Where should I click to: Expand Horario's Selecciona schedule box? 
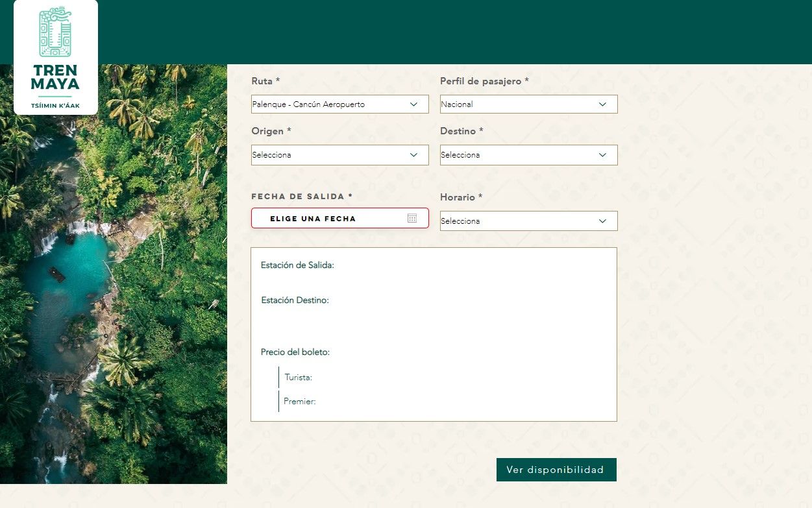(x=519, y=221)
